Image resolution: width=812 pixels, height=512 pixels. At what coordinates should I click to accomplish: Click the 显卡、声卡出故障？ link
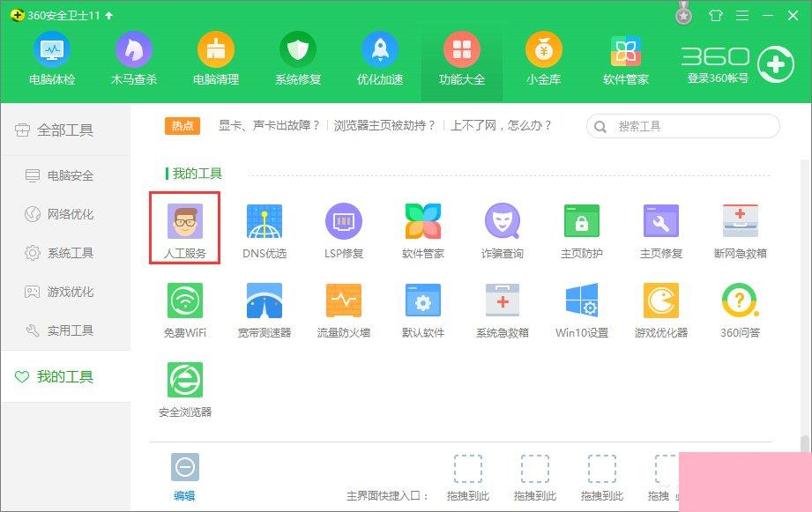tap(269, 125)
